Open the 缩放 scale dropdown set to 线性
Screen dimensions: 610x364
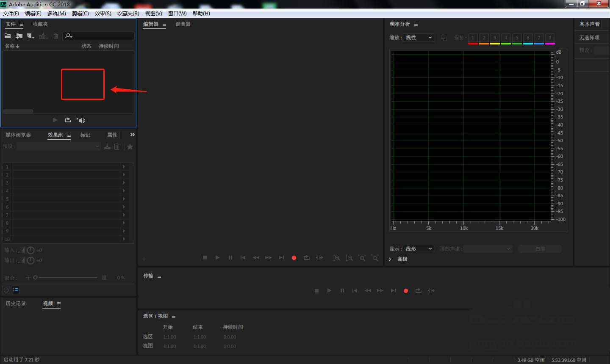419,38
